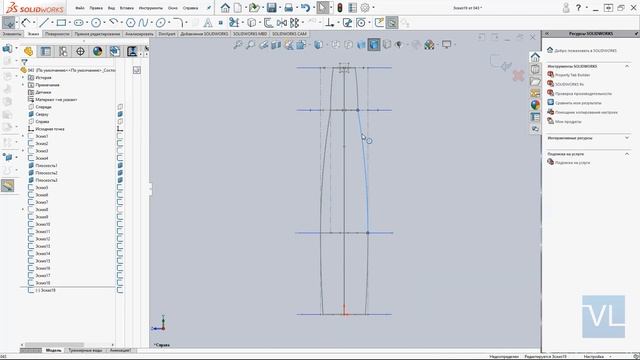Open the Spline tool dropdown arrow
This screenshot has width=640, height=360.
coord(151,23)
